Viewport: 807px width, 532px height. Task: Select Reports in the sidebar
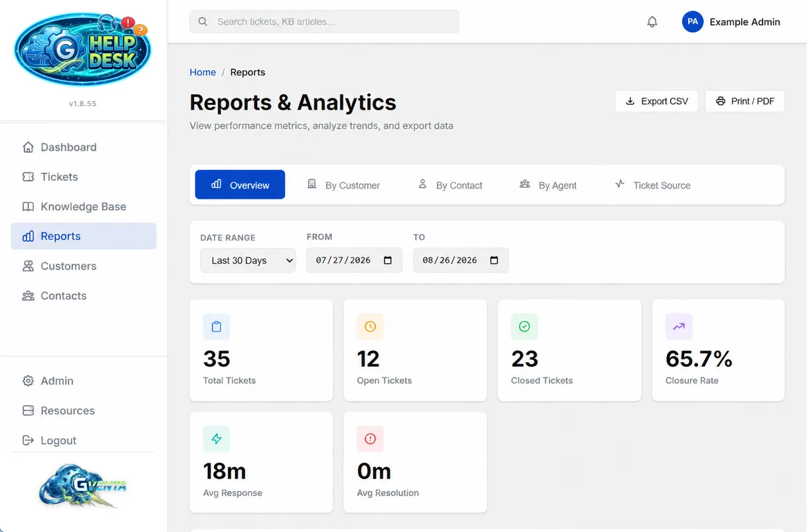point(84,236)
